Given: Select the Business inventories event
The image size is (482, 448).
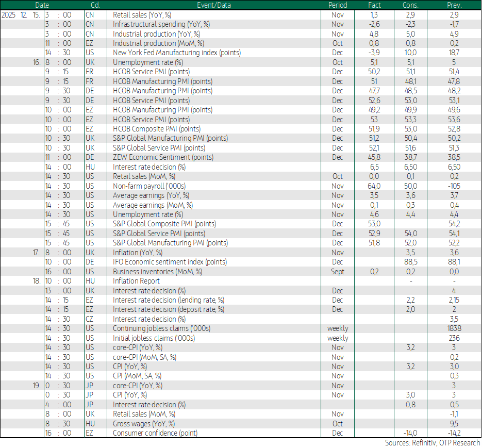Looking at the screenshot, I should pos(157,272).
